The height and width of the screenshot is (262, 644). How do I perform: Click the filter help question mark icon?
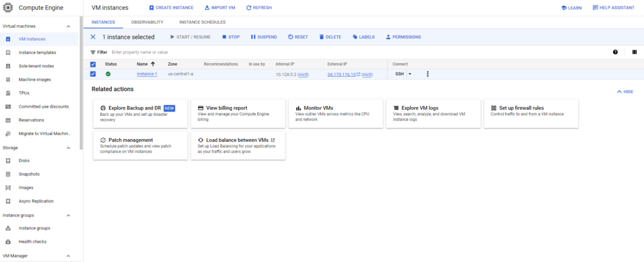point(615,52)
